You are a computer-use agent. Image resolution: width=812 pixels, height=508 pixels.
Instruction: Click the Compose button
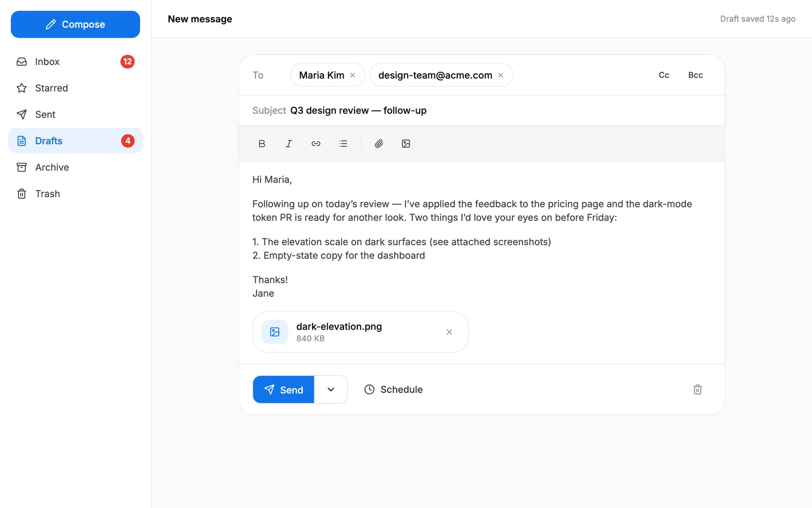pyautogui.click(x=75, y=24)
